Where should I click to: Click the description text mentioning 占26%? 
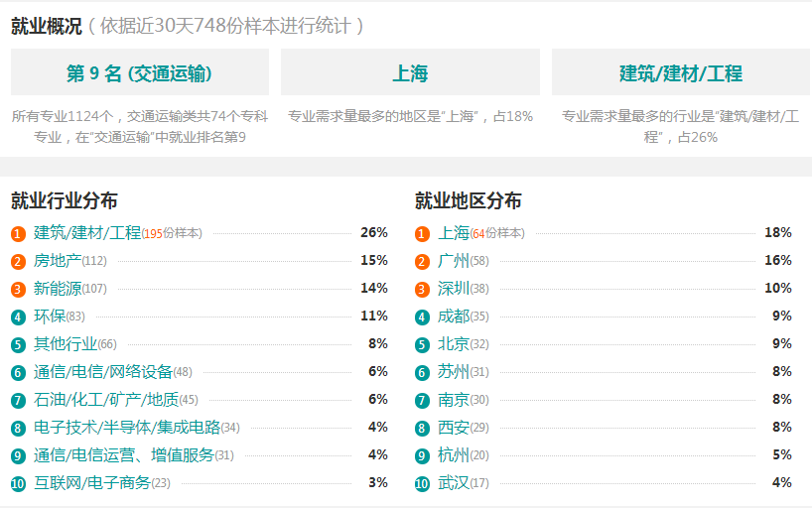coord(680,127)
